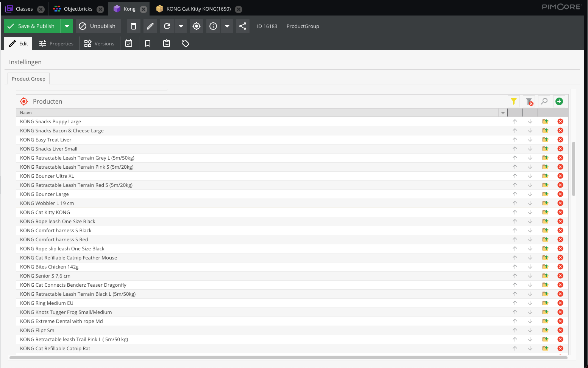Viewport: 588px width, 368px height.
Task: Open the filter for the Producten grid
Action: (x=514, y=101)
